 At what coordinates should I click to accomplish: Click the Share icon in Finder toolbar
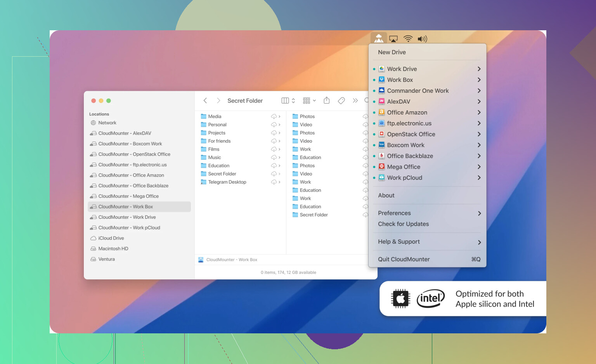coord(327,101)
